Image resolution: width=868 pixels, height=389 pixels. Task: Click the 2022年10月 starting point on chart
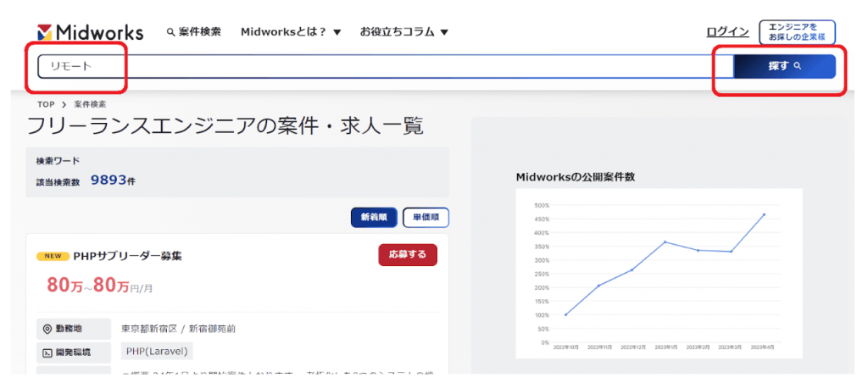(x=565, y=314)
